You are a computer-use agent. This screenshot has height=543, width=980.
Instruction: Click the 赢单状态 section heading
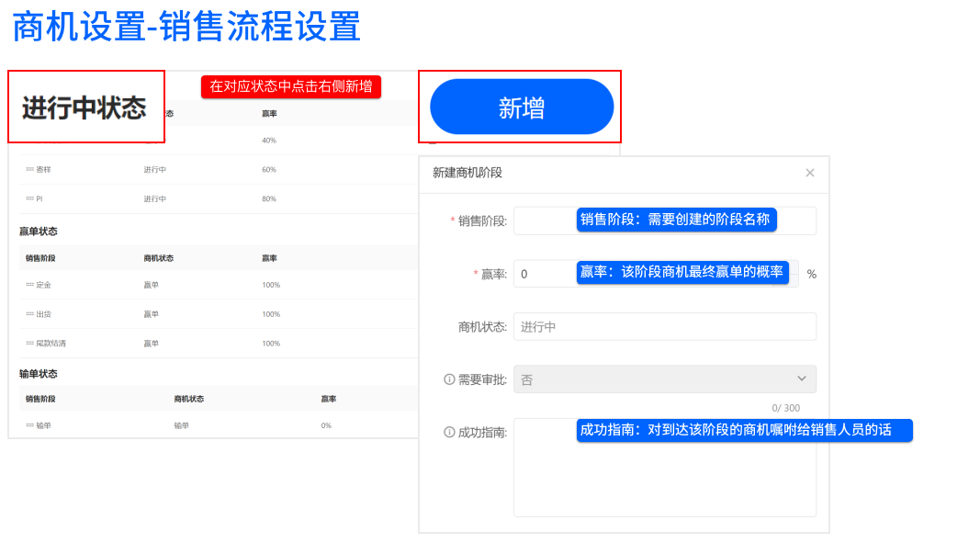coord(39,232)
